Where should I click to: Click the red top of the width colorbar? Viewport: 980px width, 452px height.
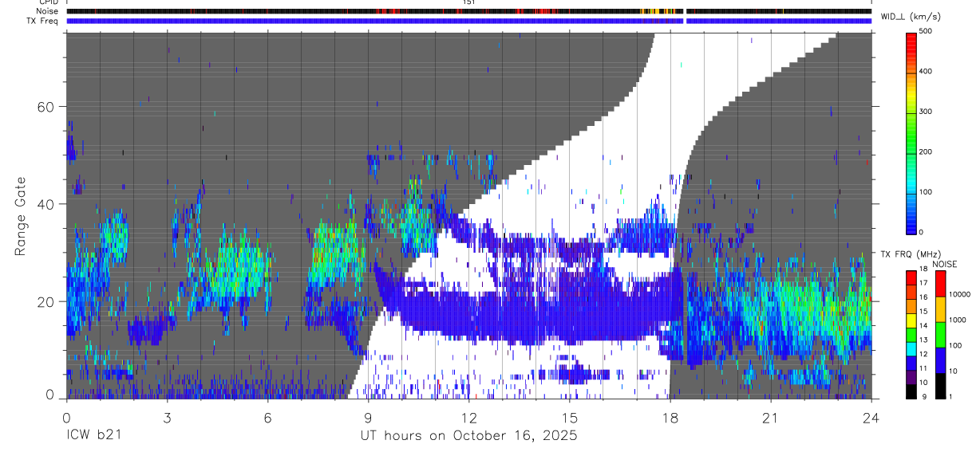click(912, 44)
